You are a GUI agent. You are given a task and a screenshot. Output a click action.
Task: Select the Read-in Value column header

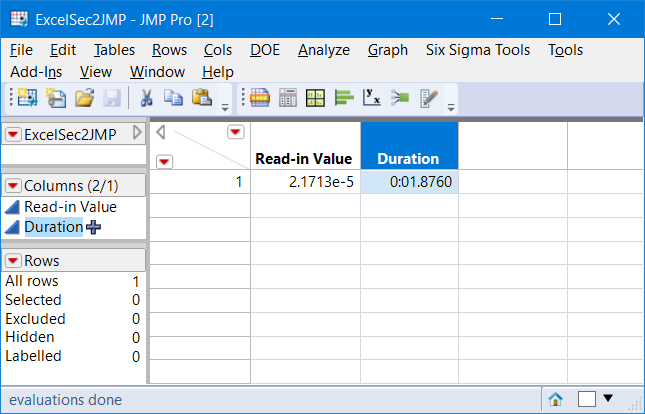point(306,146)
